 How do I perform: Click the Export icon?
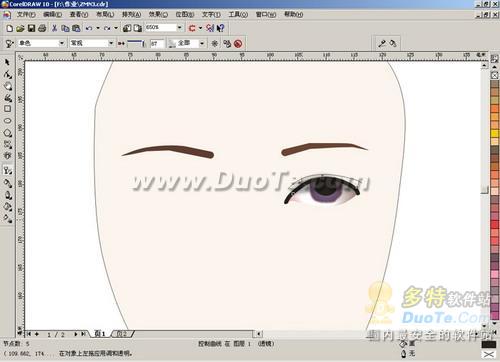(x=137, y=28)
